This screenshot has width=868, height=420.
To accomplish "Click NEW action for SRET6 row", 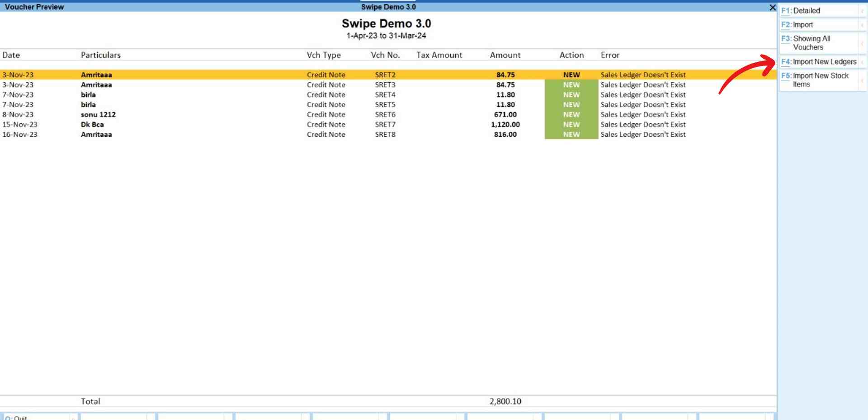I will point(571,115).
